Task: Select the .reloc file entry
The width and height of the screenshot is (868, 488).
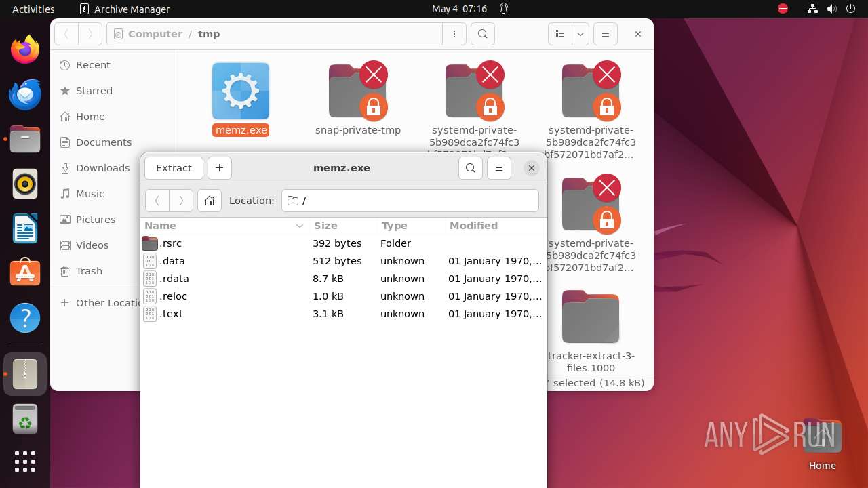Action: point(343,296)
